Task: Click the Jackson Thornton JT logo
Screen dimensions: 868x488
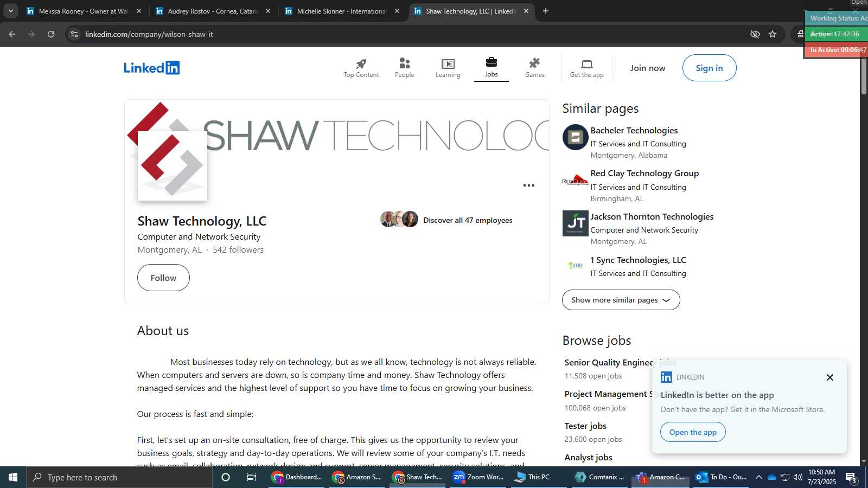Action: click(x=575, y=223)
